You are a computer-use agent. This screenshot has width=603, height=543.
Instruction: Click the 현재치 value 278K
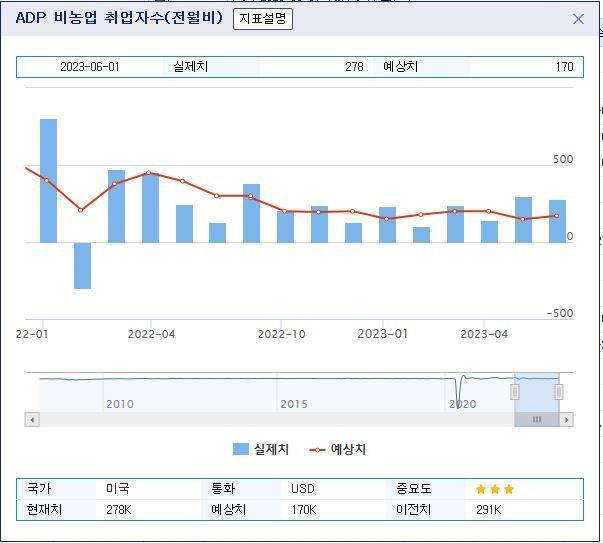119,510
